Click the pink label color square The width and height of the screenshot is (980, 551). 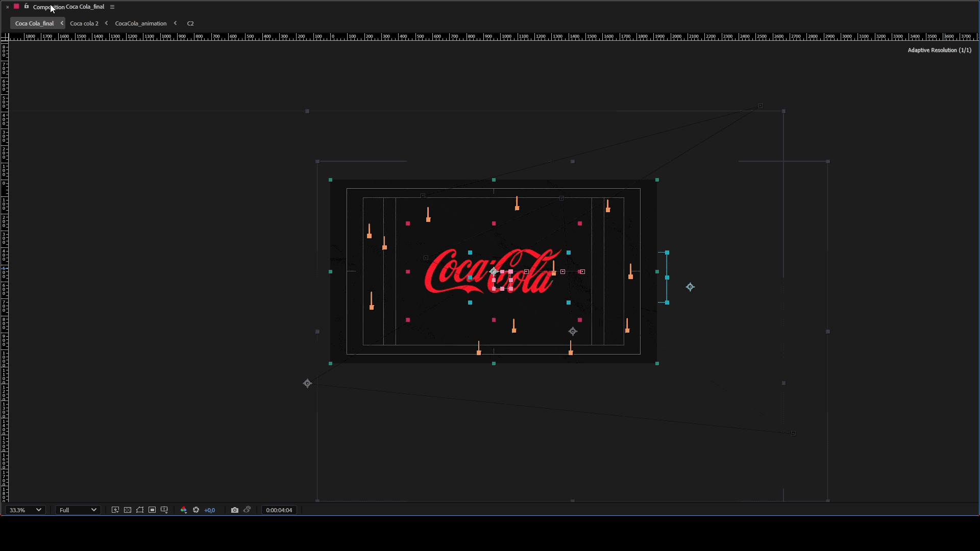click(16, 6)
